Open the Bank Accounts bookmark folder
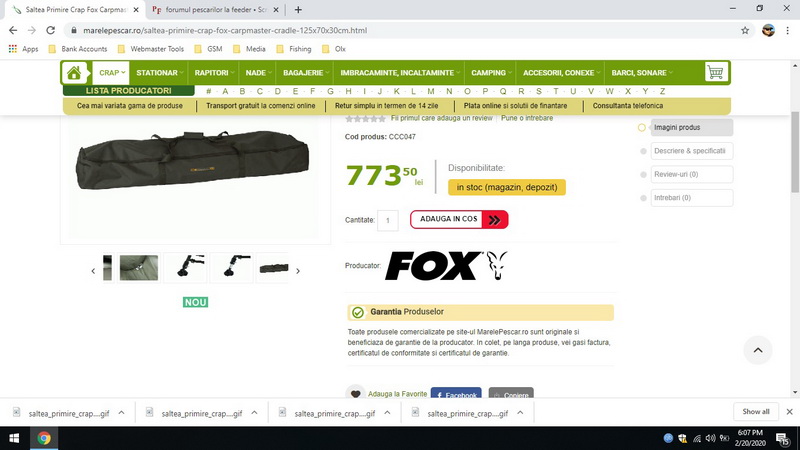 point(78,49)
